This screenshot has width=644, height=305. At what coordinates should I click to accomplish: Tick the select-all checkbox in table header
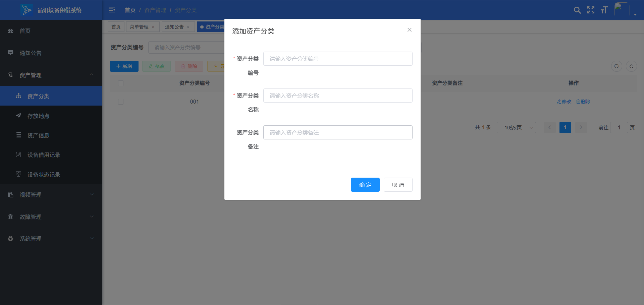pos(121,83)
